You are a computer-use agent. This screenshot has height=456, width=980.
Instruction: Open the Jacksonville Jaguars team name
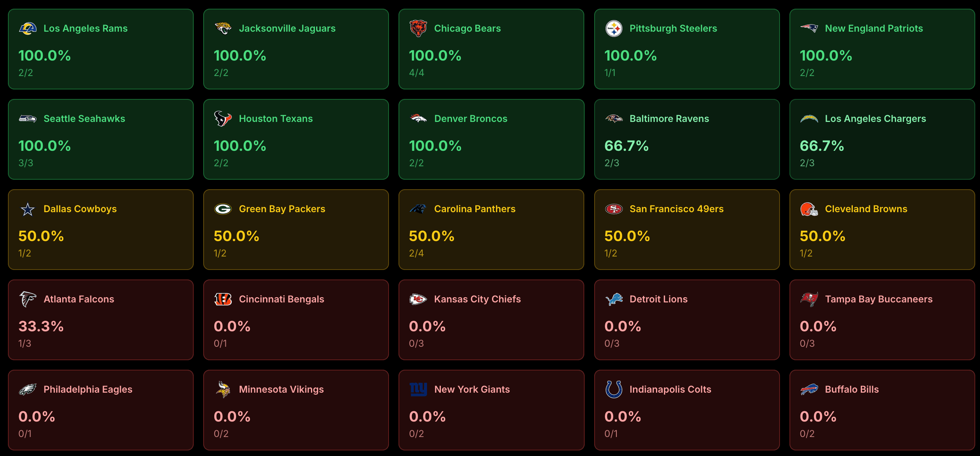tap(287, 28)
